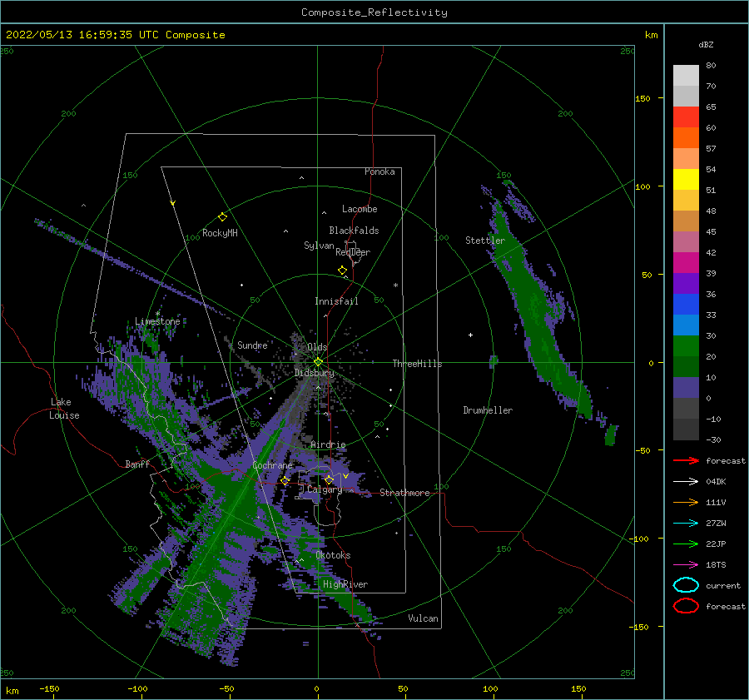Click the Stettler city label
Screen dimensions: 749x700
pos(485,241)
